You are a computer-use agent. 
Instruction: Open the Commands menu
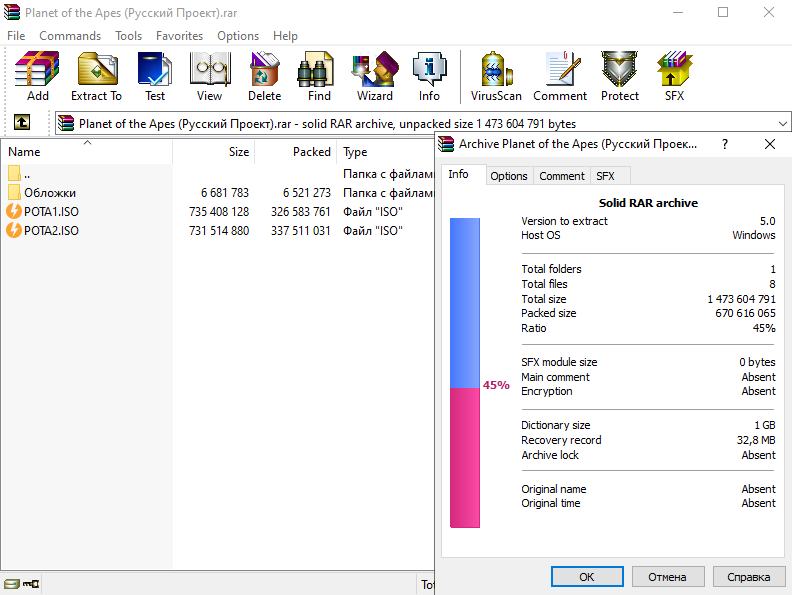click(x=70, y=35)
